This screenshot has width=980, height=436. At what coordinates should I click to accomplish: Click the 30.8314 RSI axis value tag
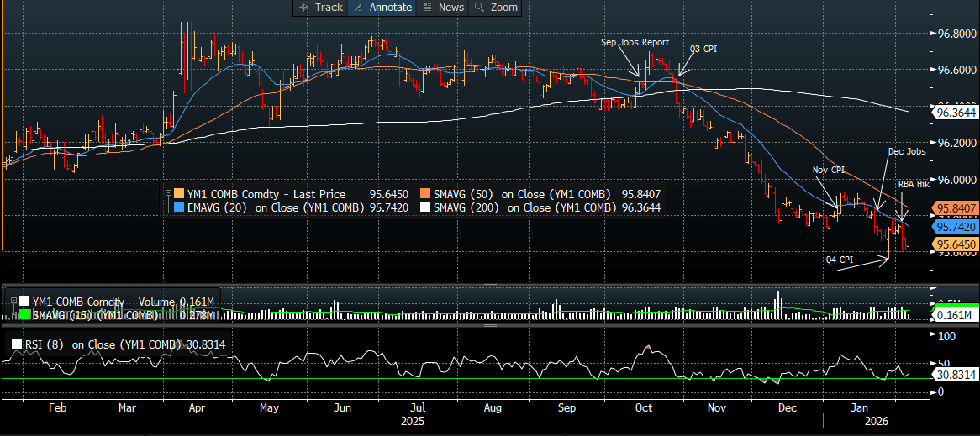click(956, 374)
